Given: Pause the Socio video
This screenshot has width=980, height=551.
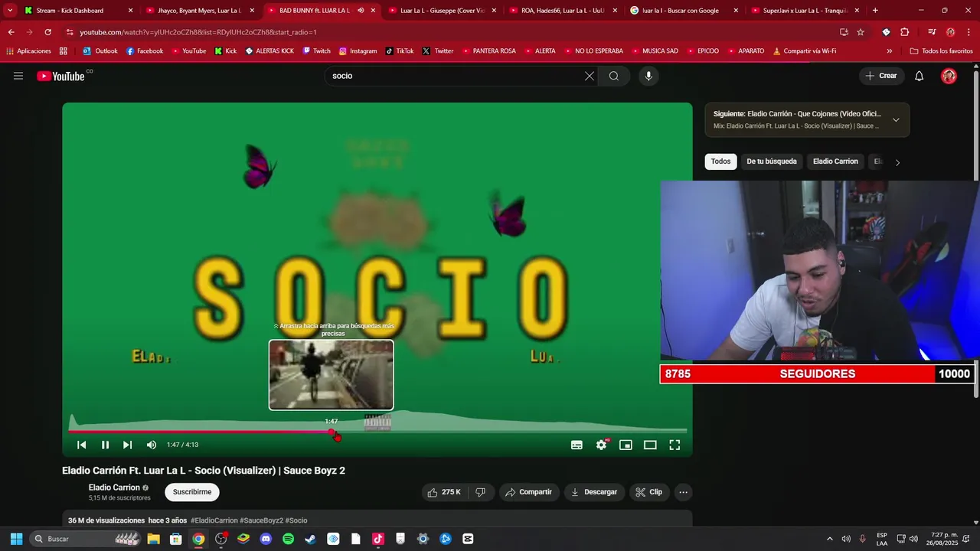Looking at the screenshot, I should tap(105, 445).
